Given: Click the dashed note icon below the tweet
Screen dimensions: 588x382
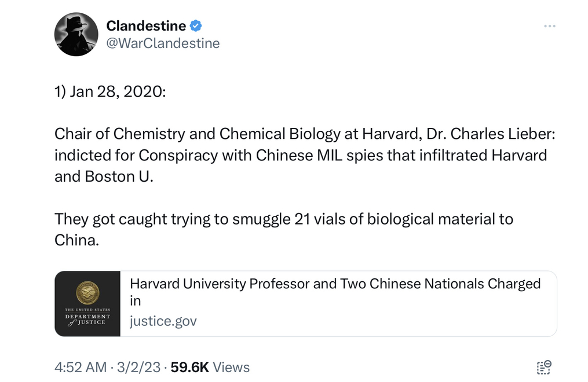Looking at the screenshot, I should 544,368.
